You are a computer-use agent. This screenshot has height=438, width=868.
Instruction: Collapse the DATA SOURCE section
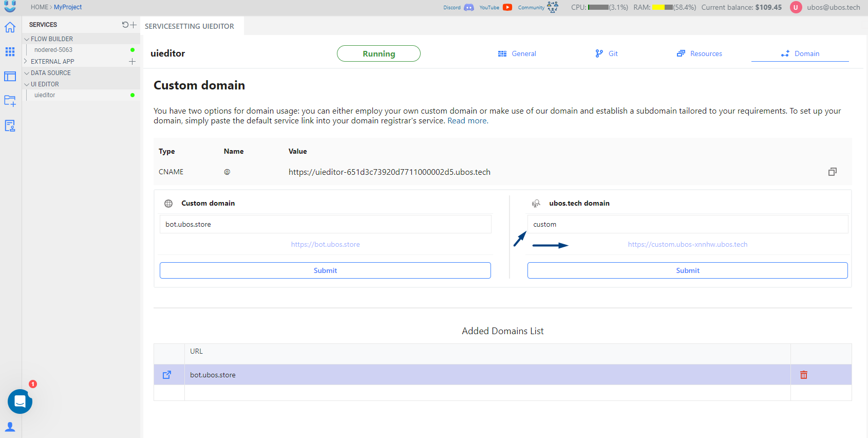27,73
